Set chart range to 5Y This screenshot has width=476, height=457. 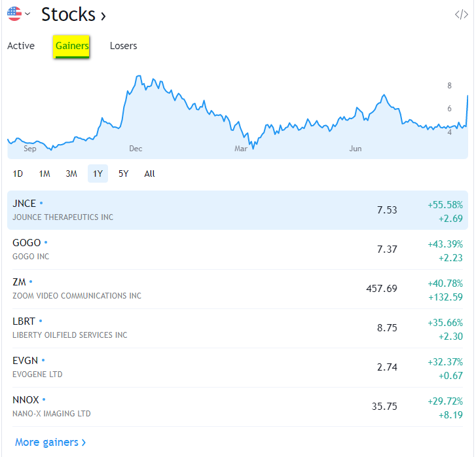tap(123, 174)
